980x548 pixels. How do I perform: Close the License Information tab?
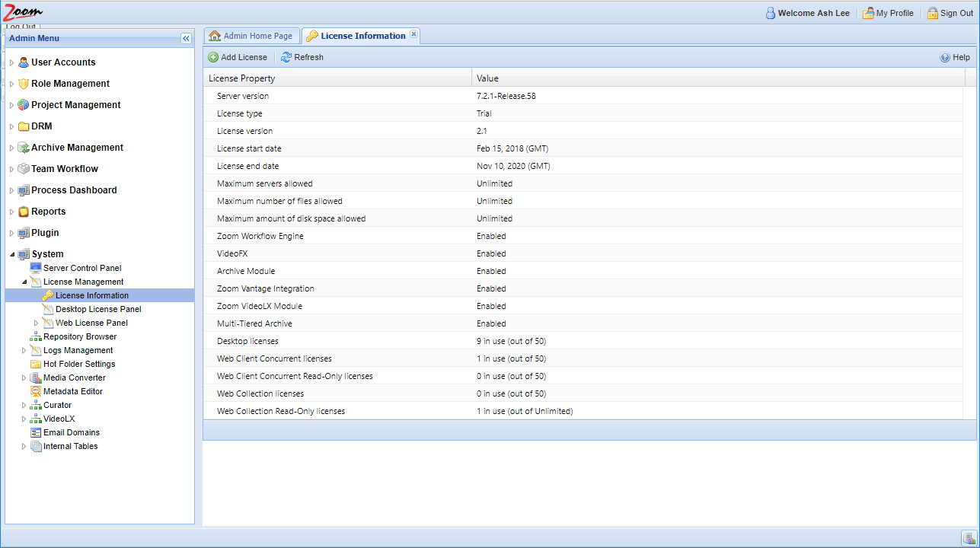click(413, 34)
